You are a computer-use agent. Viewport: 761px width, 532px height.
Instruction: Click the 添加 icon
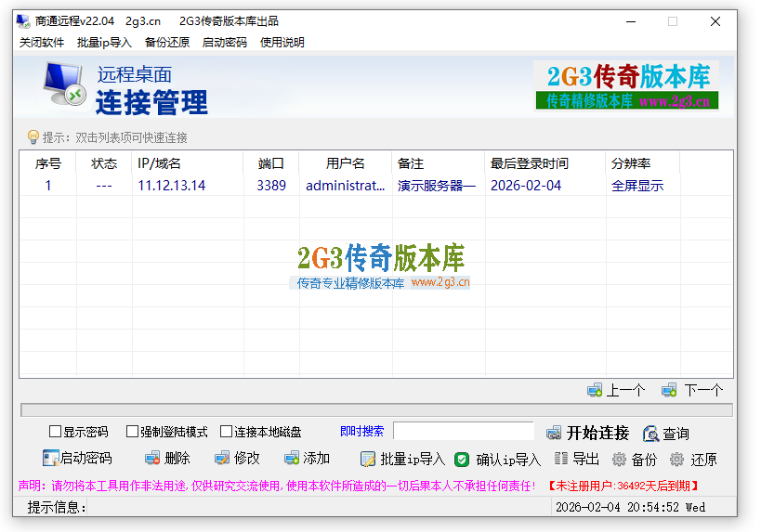coord(292,458)
